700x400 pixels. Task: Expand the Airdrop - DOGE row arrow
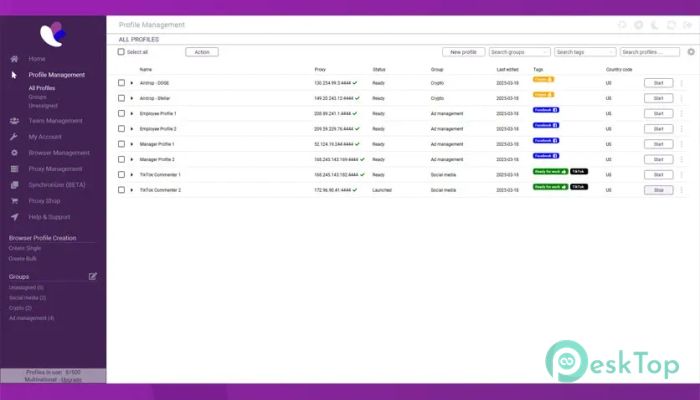(x=132, y=83)
